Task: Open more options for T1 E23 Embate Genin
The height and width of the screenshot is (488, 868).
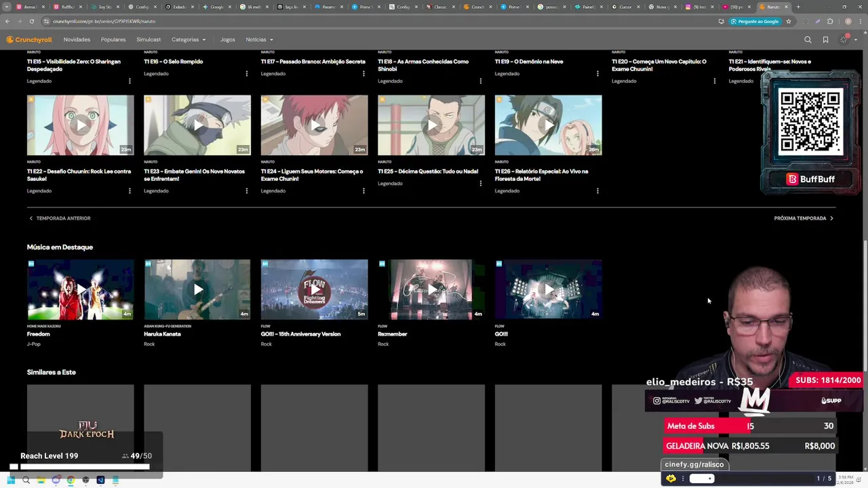Action: [x=247, y=190]
